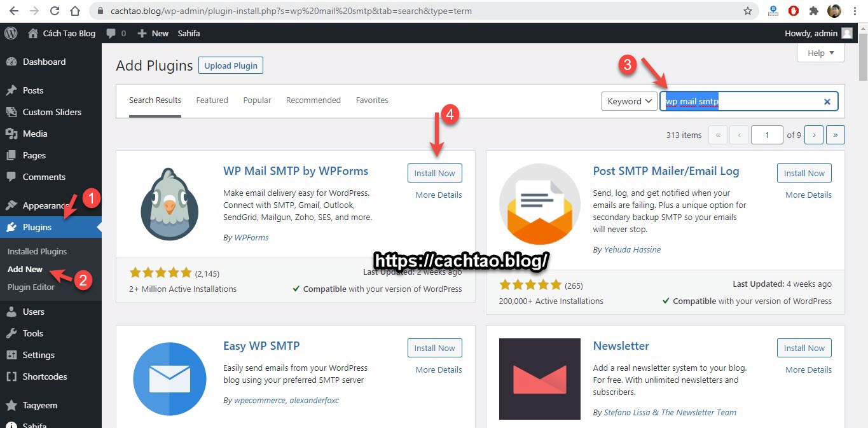Open the Add New plugins submenu item
Viewport: 868px width, 428px height.
coord(25,269)
